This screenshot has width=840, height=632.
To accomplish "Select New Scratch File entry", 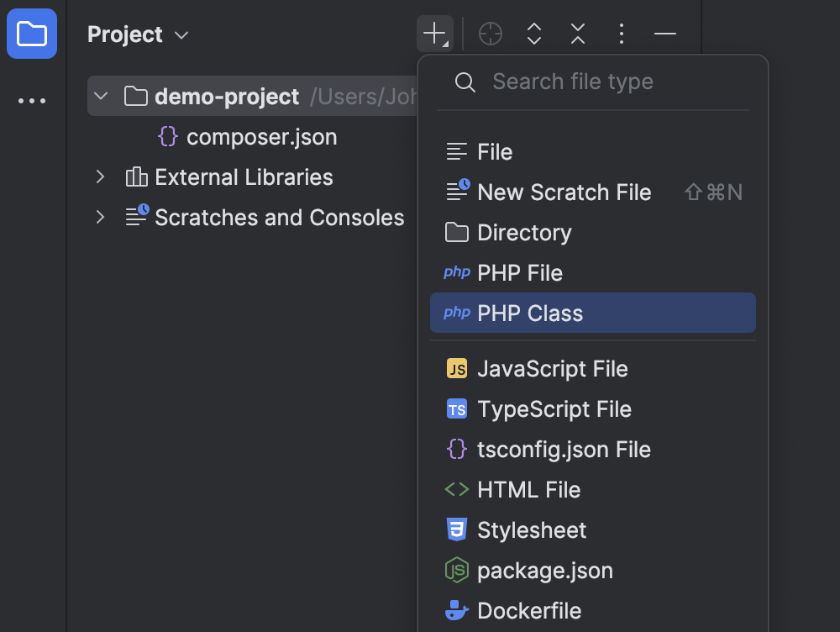I will (x=564, y=192).
